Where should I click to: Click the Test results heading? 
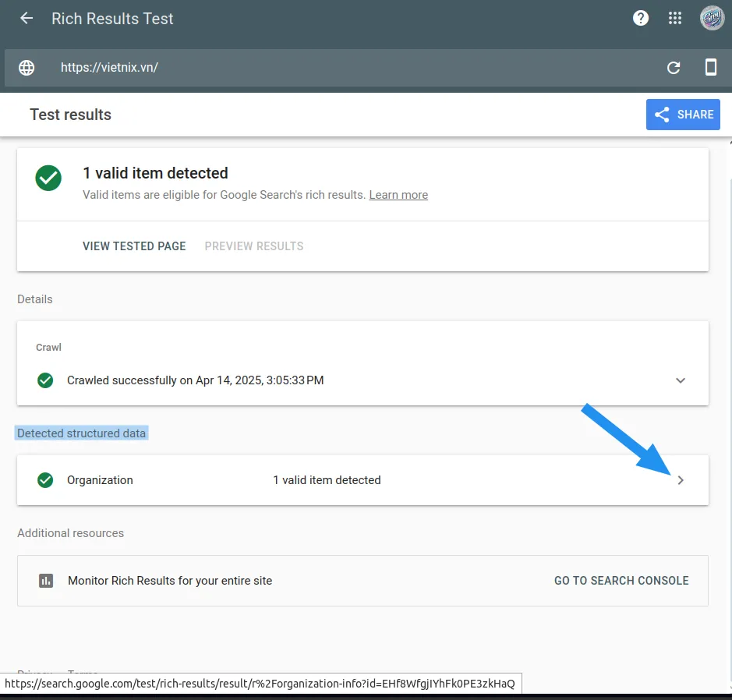point(70,115)
